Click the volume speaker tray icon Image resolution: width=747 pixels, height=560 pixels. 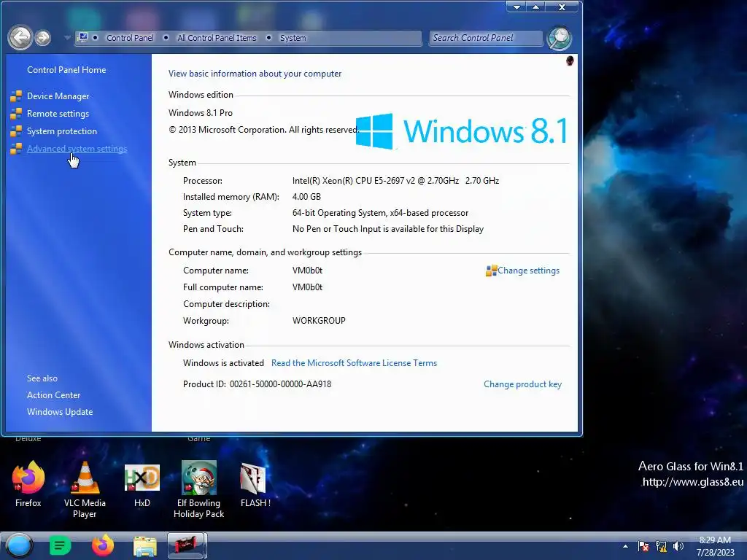pos(678,546)
